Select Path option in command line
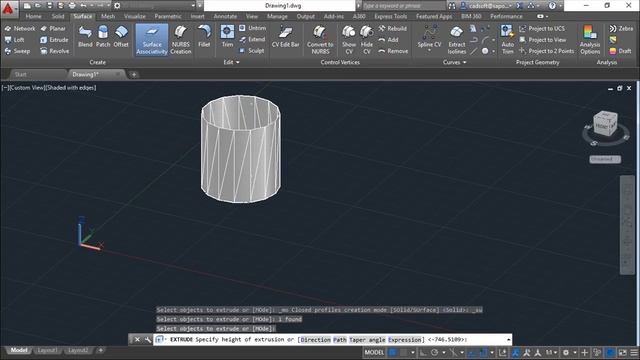The height and width of the screenshot is (360, 640). click(340, 340)
